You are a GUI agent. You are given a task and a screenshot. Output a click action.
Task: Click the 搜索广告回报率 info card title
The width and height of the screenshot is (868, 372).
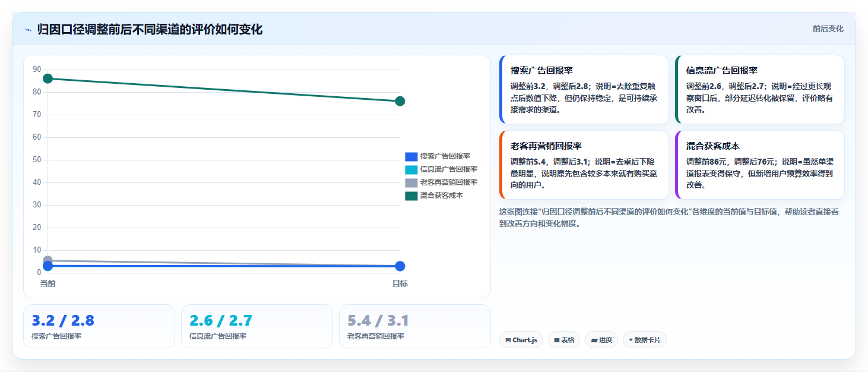tap(541, 70)
